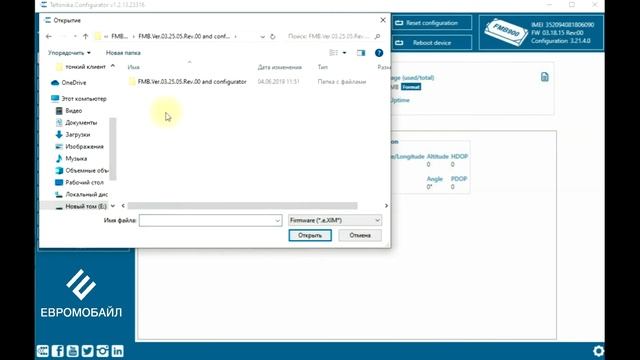Open the Документы folder
This screenshot has width=640, height=360.
pos(76,122)
